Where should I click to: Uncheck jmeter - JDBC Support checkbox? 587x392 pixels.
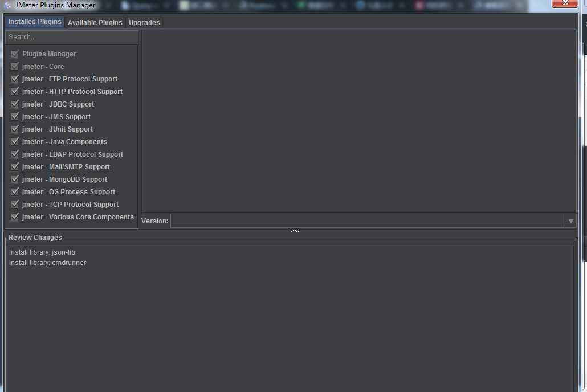[15, 104]
